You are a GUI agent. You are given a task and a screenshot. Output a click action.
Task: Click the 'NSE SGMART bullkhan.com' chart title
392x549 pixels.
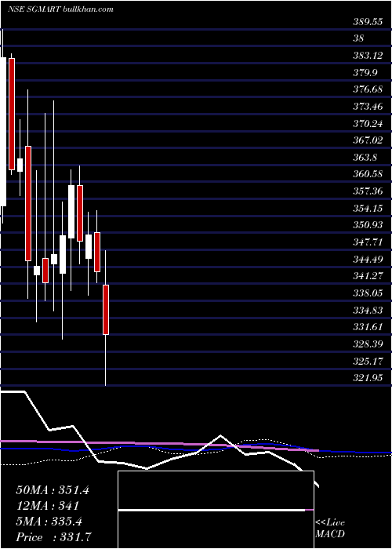click(60, 9)
